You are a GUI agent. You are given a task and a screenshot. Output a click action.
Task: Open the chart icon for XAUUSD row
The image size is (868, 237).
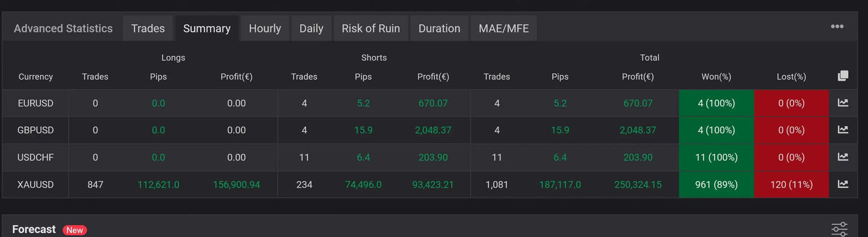[x=843, y=184]
